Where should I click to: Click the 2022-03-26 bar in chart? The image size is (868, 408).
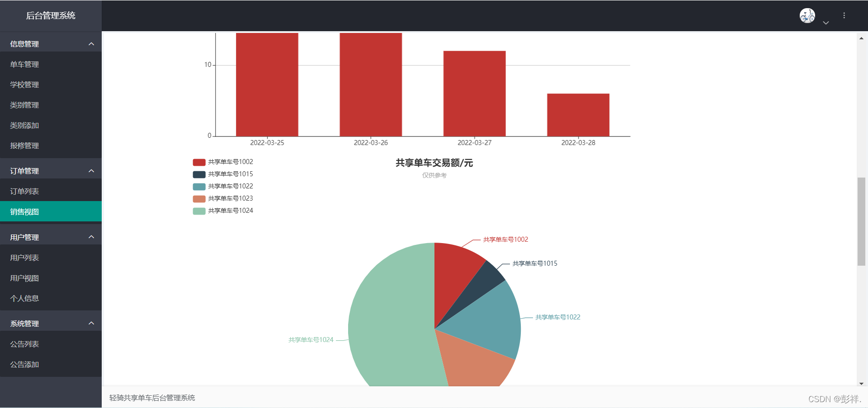click(x=371, y=84)
